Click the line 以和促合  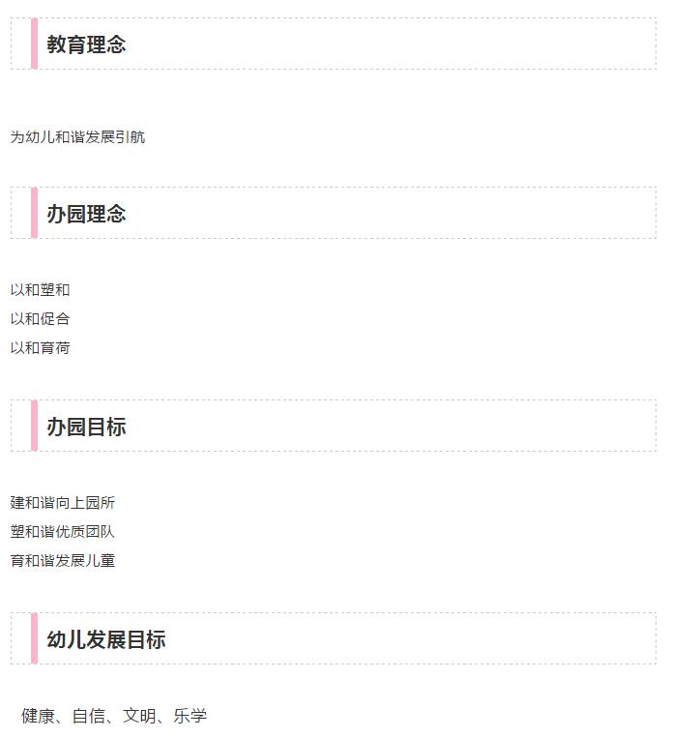click(x=40, y=319)
